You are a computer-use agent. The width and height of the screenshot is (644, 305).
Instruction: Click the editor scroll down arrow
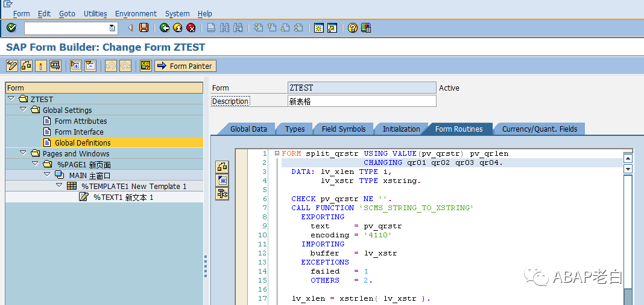(x=627, y=169)
